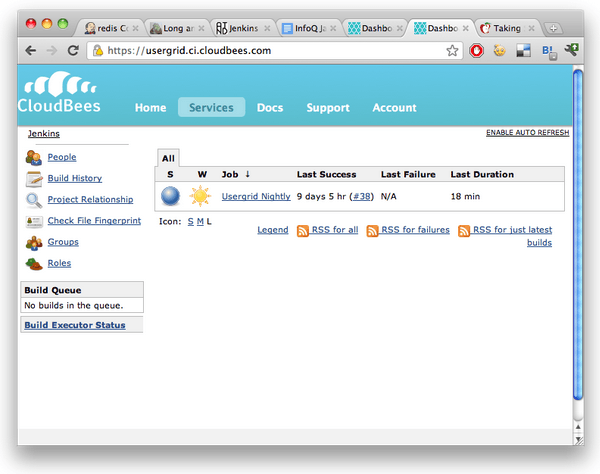Switch to the first Dashbo tab
Viewport: 600px width, 474px height.
pyautogui.click(x=375, y=28)
